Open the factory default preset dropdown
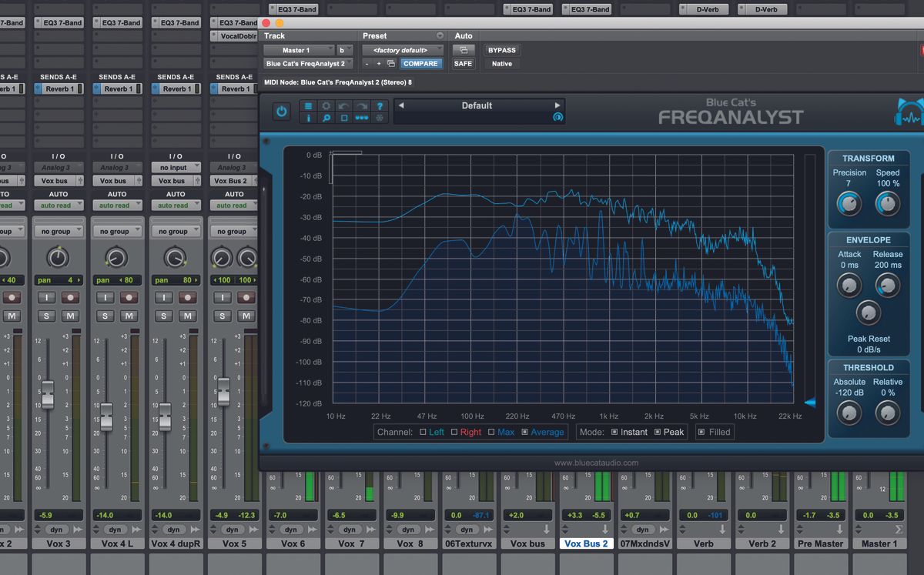The width and height of the screenshot is (924, 575). 402,49
